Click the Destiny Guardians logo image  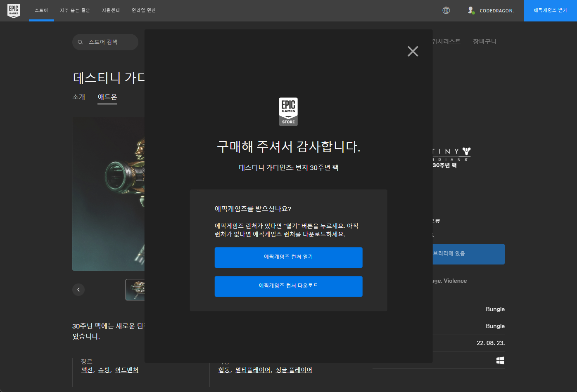pyautogui.click(x=451, y=157)
